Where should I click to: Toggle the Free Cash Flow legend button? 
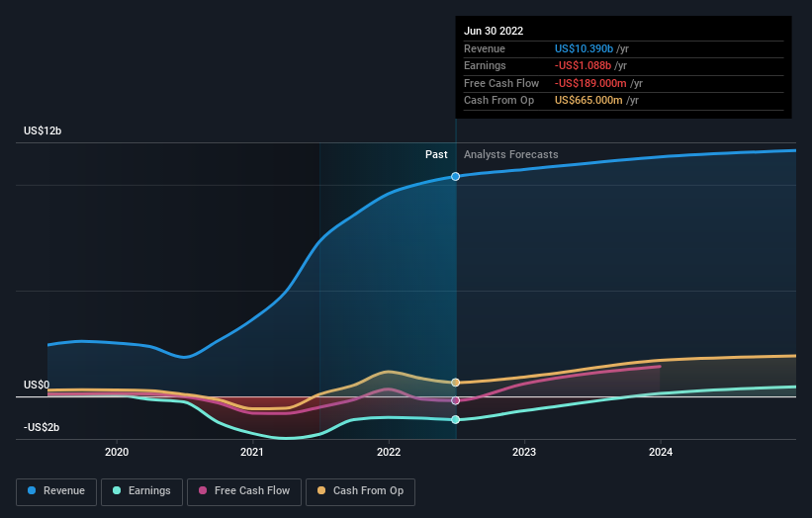244,491
